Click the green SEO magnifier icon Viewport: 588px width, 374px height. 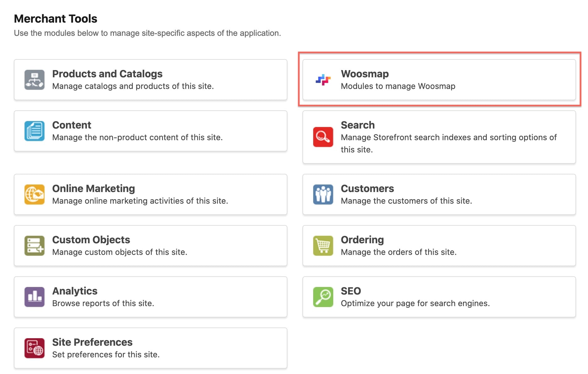click(323, 297)
